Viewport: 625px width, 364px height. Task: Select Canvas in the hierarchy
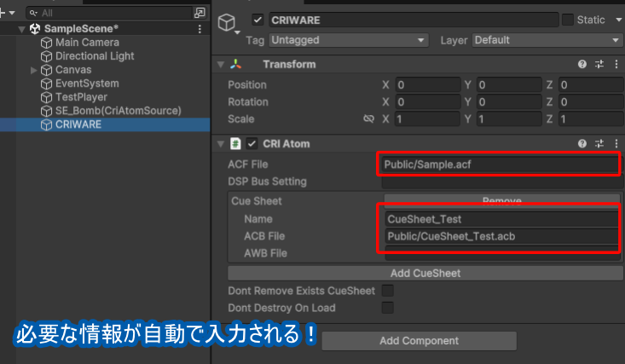point(73,70)
